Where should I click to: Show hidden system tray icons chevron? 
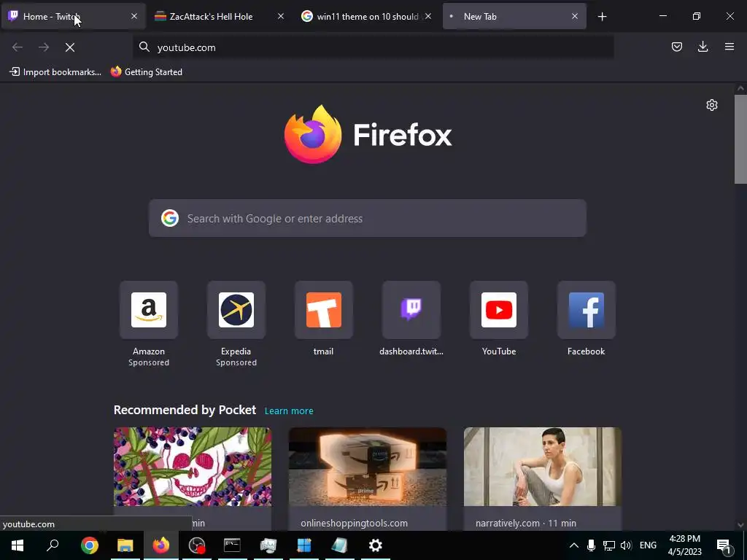tap(573, 545)
